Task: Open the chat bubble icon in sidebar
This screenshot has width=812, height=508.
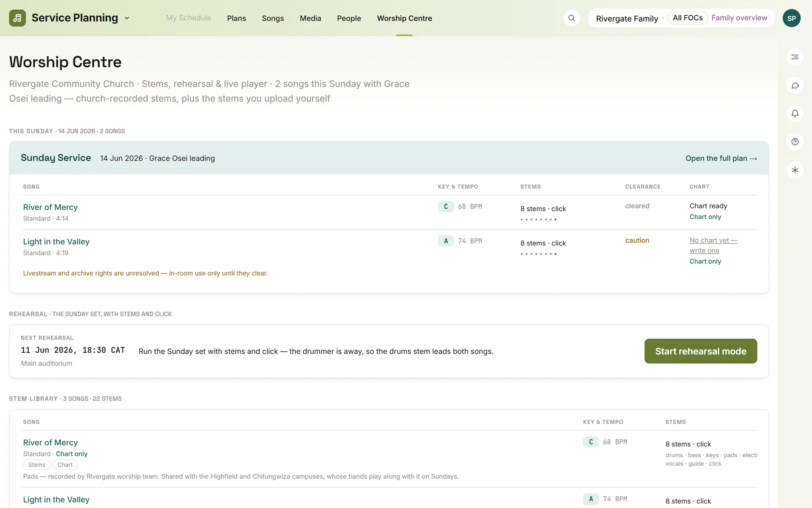Action: (x=795, y=86)
